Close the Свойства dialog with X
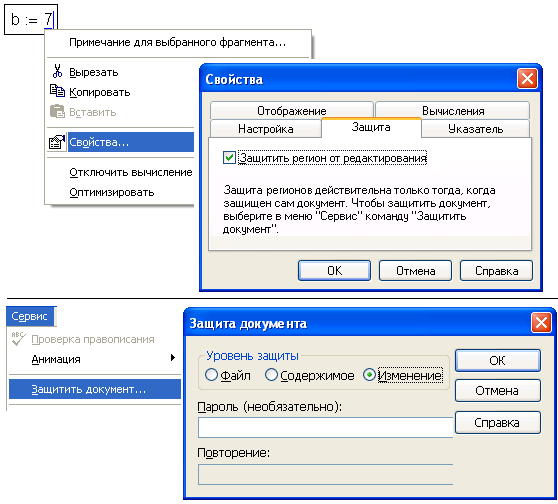 [x=527, y=79]
